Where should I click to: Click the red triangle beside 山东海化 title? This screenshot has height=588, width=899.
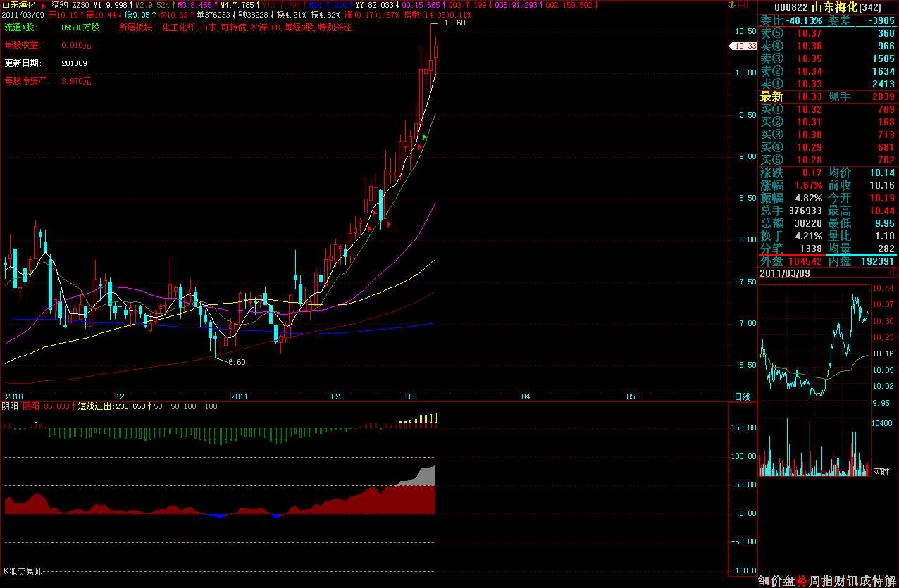pos(44,5)
